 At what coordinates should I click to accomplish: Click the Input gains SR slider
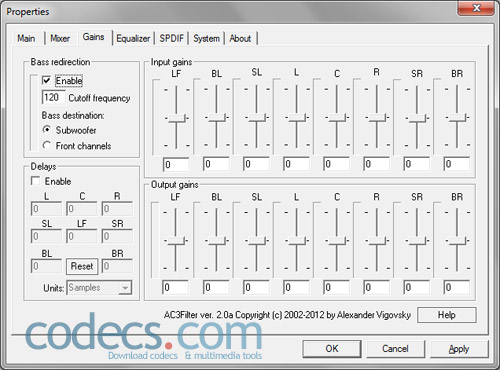tap(417, 118)
